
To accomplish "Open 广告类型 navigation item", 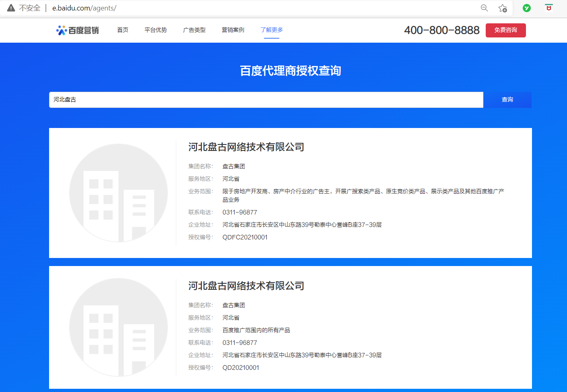I will [x=194, y=30].
